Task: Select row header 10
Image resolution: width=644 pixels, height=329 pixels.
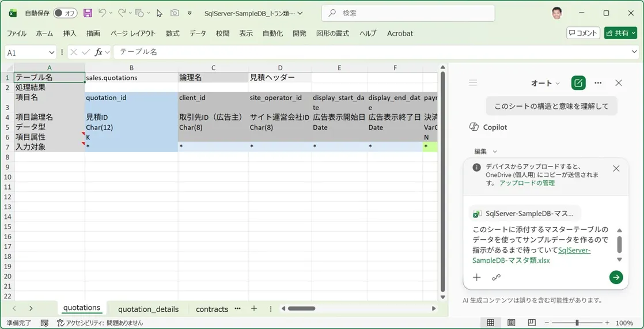Action: pos(7,177)
